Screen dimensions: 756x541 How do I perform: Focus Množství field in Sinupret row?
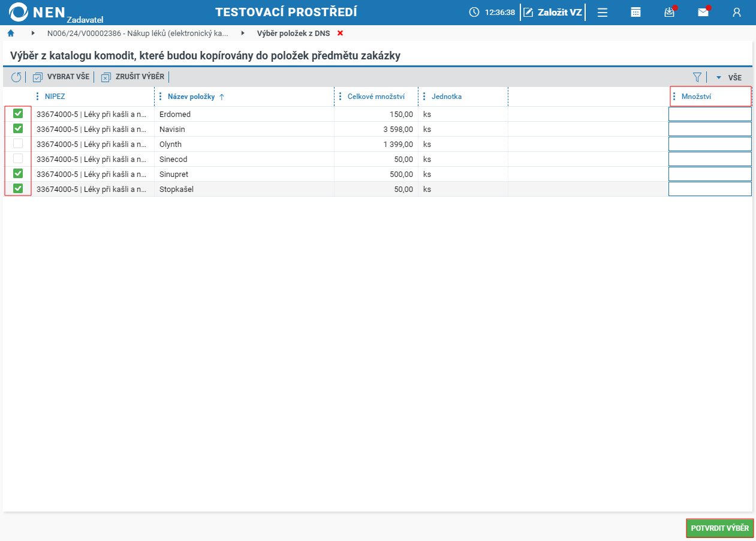click(x=710, y=174)
